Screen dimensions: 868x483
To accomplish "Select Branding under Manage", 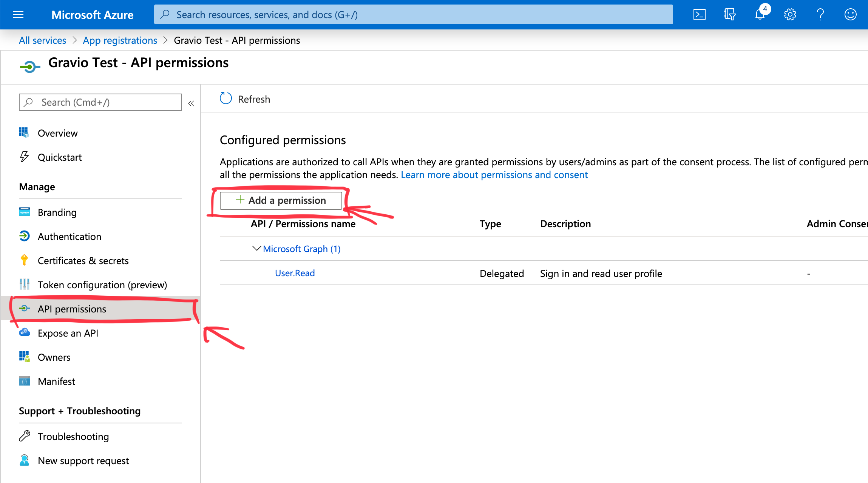I will point(57,212).
